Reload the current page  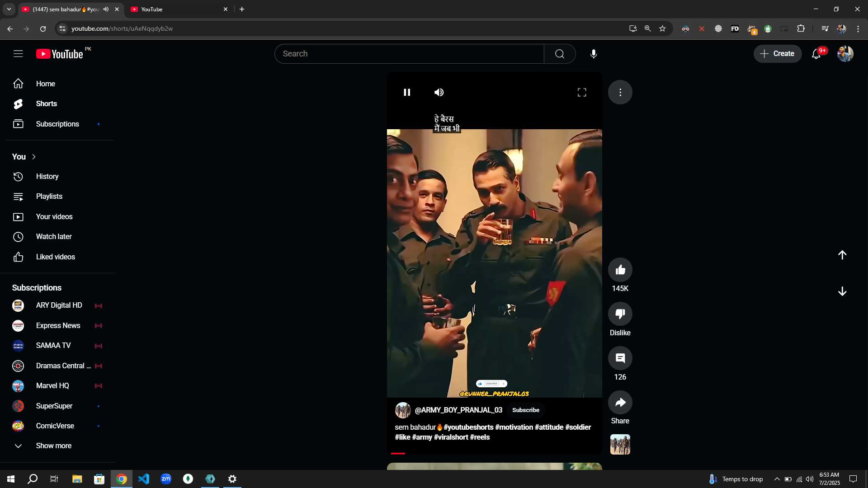43,28
